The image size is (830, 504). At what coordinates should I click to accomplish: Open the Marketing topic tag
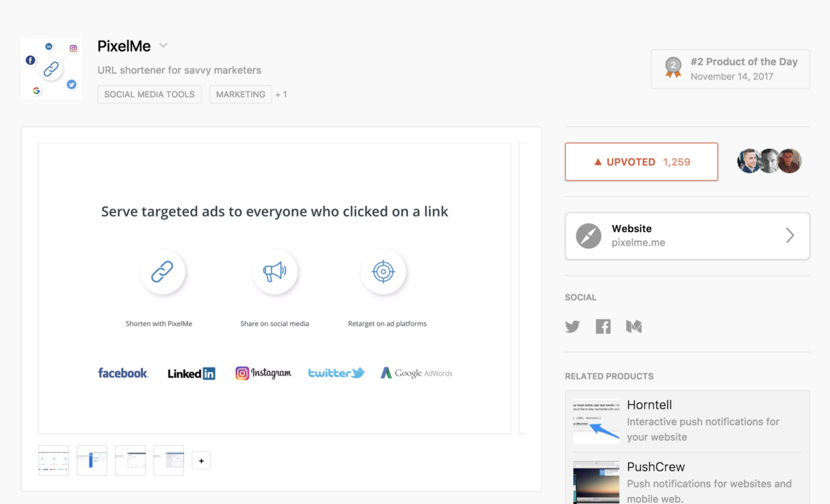pos(241,94)
